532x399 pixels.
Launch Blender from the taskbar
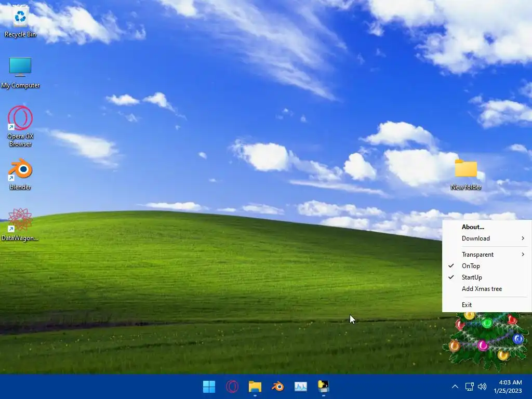click(x=278, y=387)
